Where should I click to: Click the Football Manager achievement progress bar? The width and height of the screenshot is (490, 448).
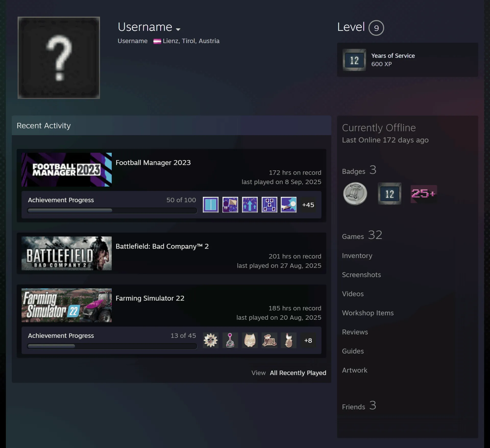tap(112, 210)
